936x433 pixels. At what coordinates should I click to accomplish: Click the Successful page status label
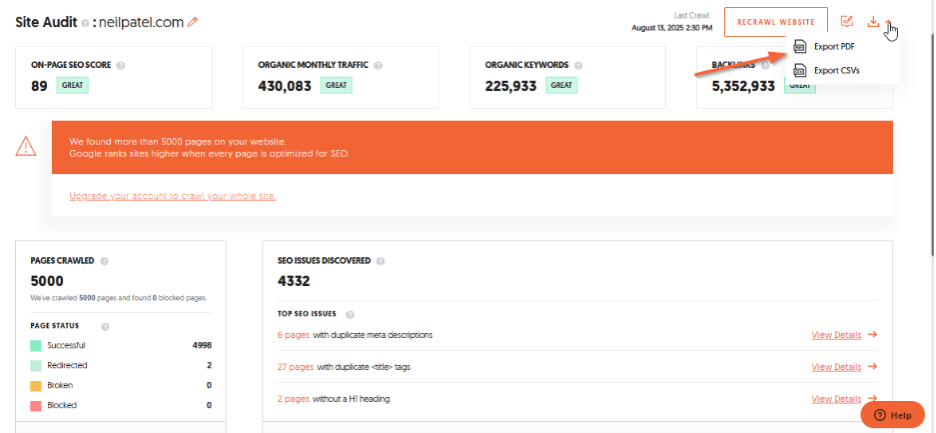[x=66, y=345]
